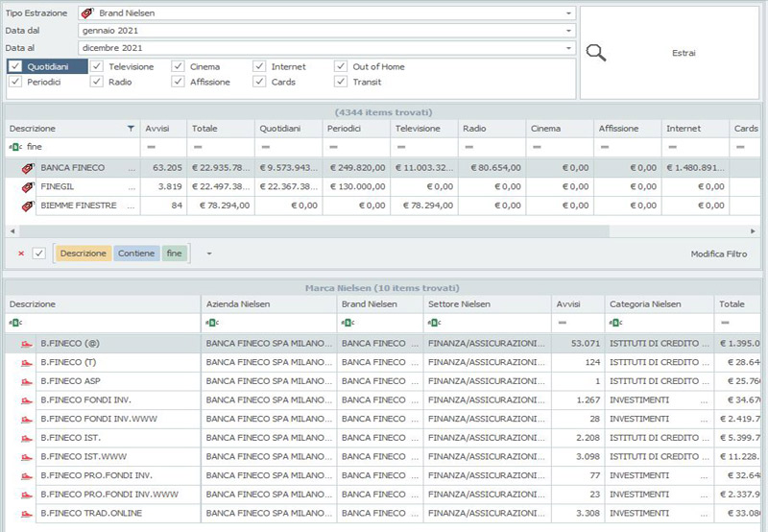Click the magnifier icon beside Estrai
768x532 pixels.
point(596,53)
